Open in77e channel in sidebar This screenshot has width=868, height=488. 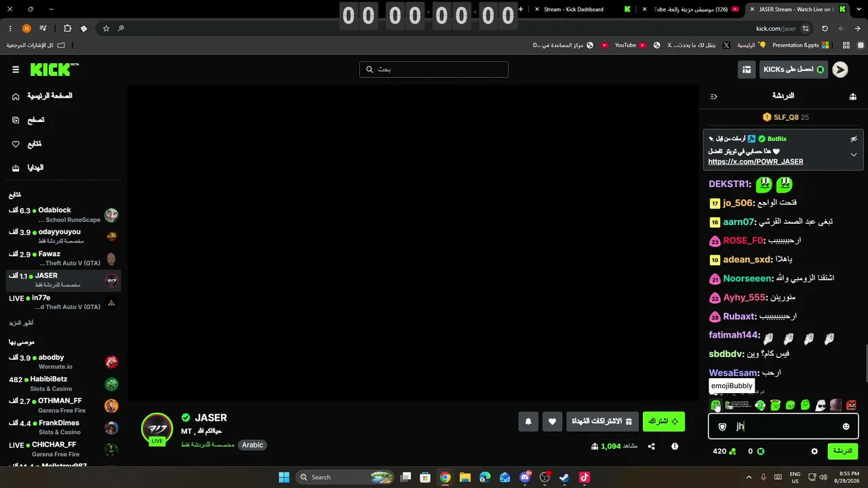(64, 302)
